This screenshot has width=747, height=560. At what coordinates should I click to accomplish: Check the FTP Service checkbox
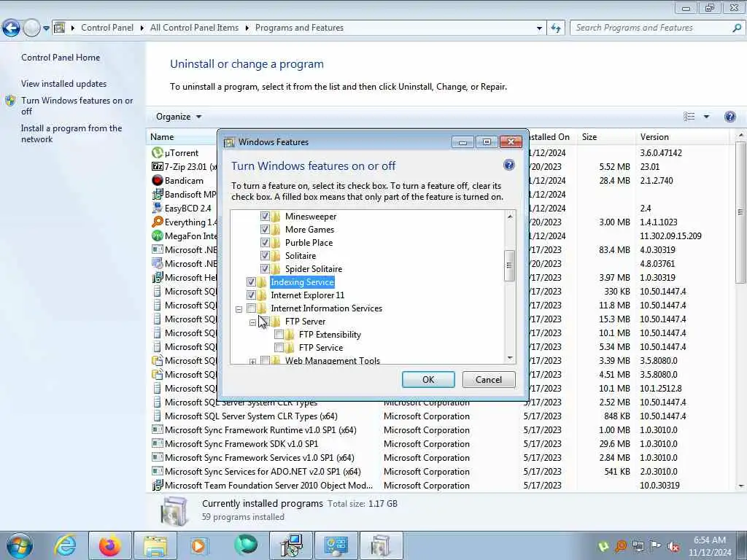click(x=279, y=348)
